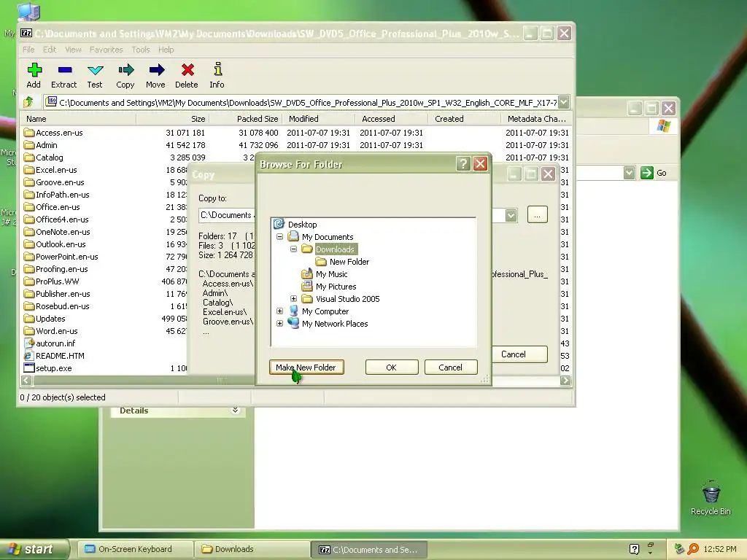
Task: Expand the Visual Studio 2005 node
Action: (293, 298)
